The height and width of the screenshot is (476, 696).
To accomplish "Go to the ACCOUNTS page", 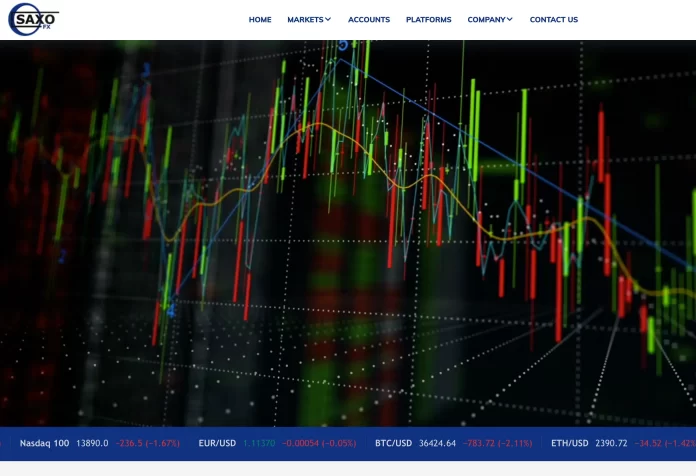I will click(369, 20).
